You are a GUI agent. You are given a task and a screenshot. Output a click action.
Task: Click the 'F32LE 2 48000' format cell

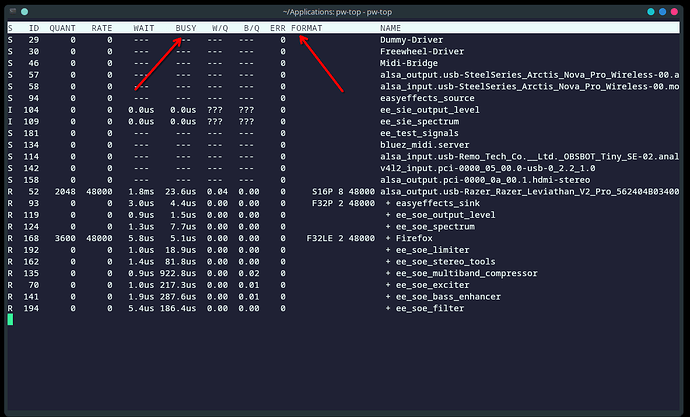(341, 238)
